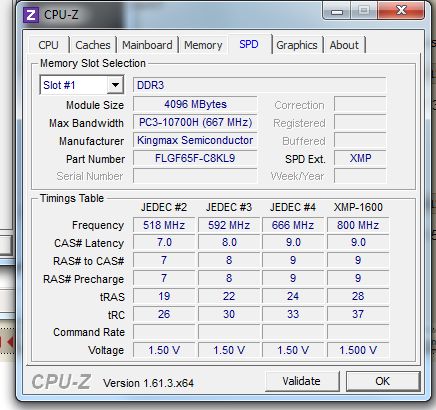Click the 8.0 CAS# Latency cell
Screen dimensions: 436x410
tap(229, 242)
